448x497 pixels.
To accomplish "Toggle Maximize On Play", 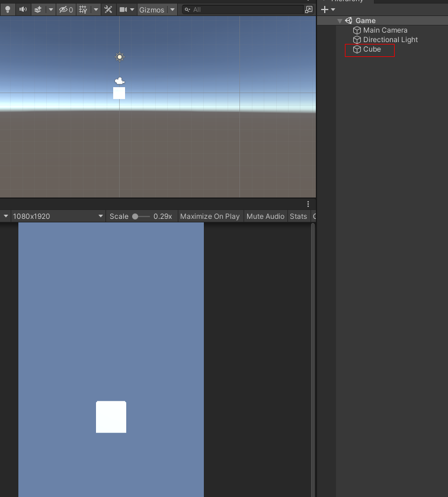I will (210, 216).
